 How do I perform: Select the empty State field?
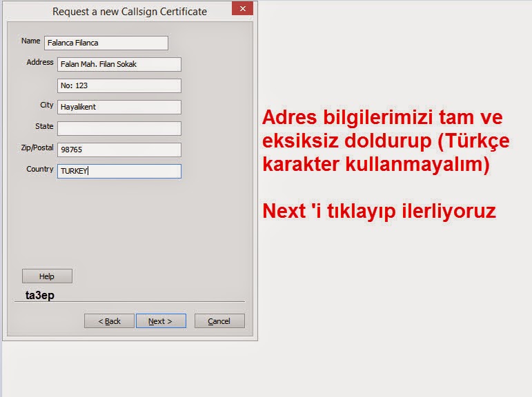tap(119, 128)
